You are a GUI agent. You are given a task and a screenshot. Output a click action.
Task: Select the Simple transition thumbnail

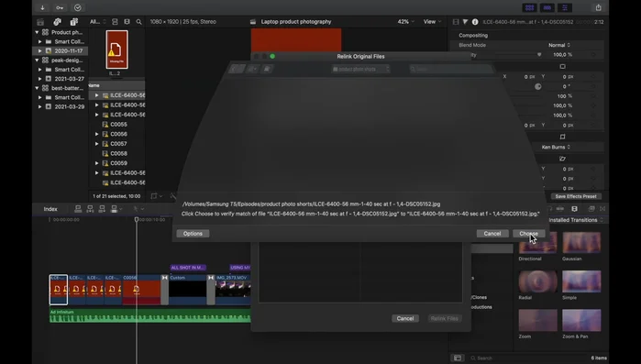point(581,281)
